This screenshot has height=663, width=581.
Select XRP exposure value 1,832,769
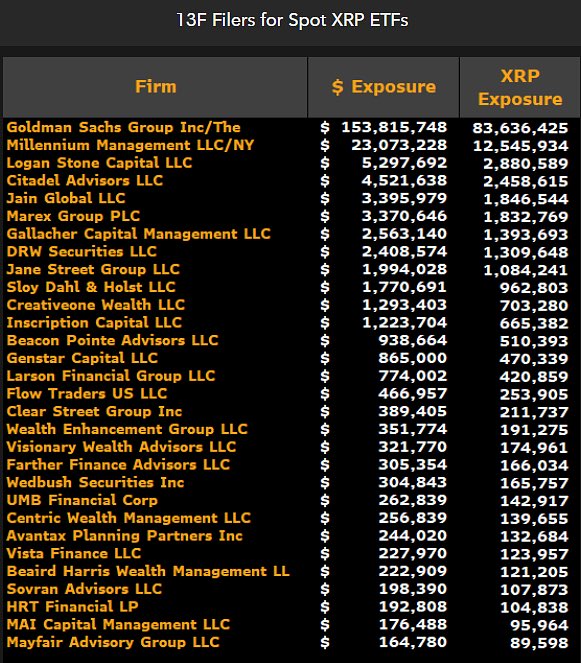(526, 217)
